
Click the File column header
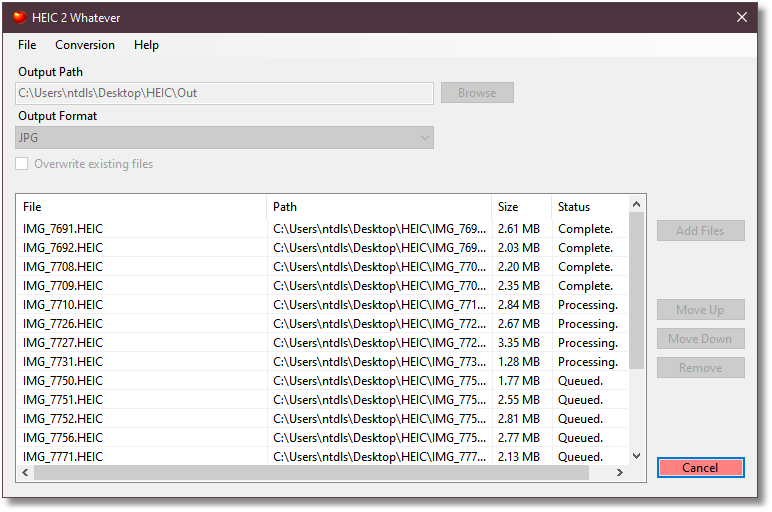pos(141,207)
